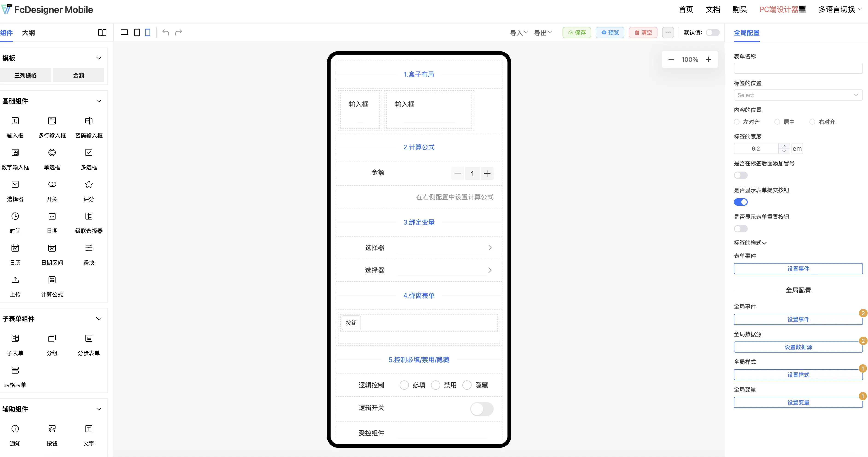Add the Rate (评分) star component

(x=89, y=184)
